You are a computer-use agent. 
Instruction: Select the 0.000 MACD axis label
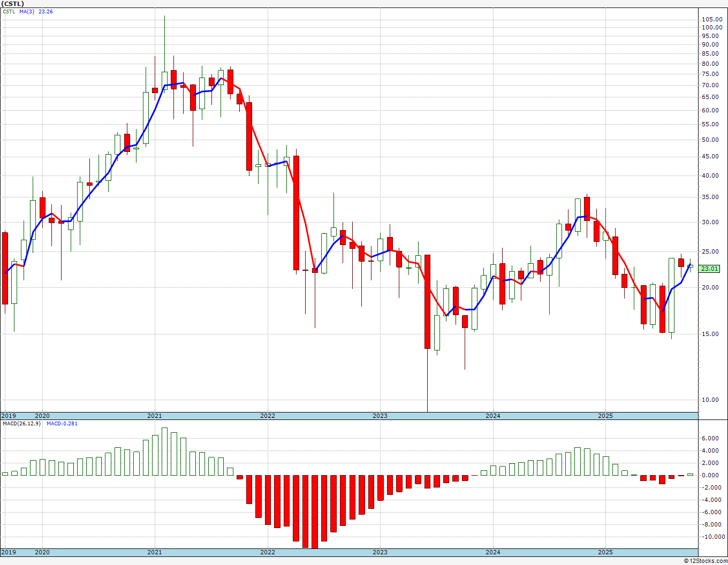pos(710,476)
